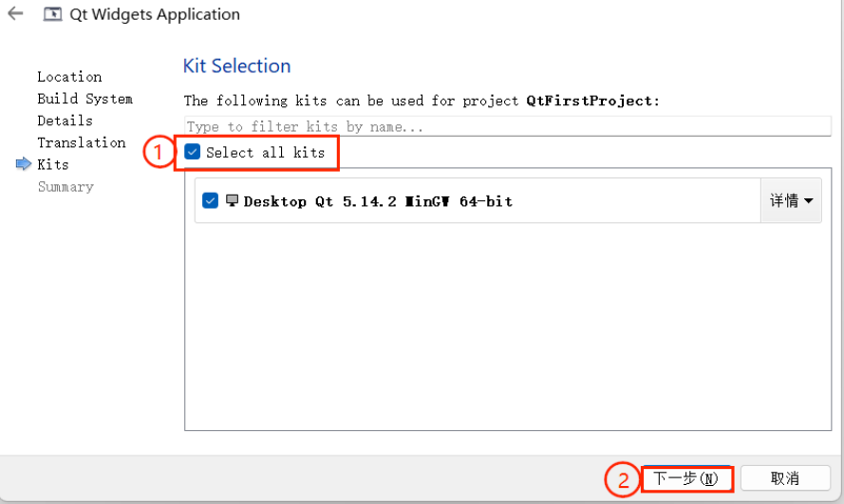Click the Summary step in sidebar
This screenshot has height=504, width=844.
66,187
